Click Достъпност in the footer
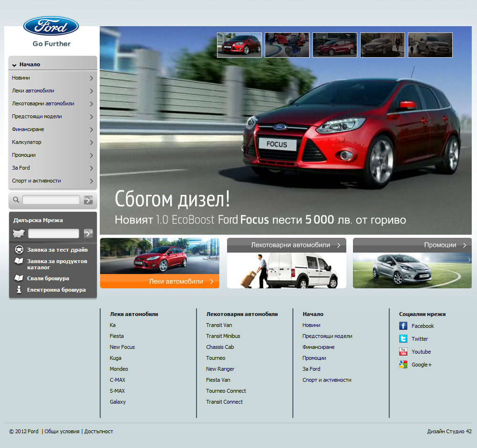 [x=99, y=431]
